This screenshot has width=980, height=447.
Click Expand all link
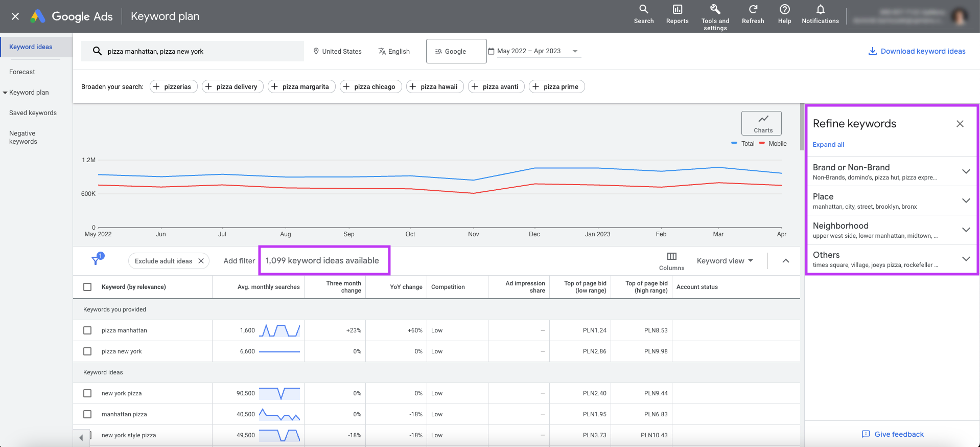(828, 145)
